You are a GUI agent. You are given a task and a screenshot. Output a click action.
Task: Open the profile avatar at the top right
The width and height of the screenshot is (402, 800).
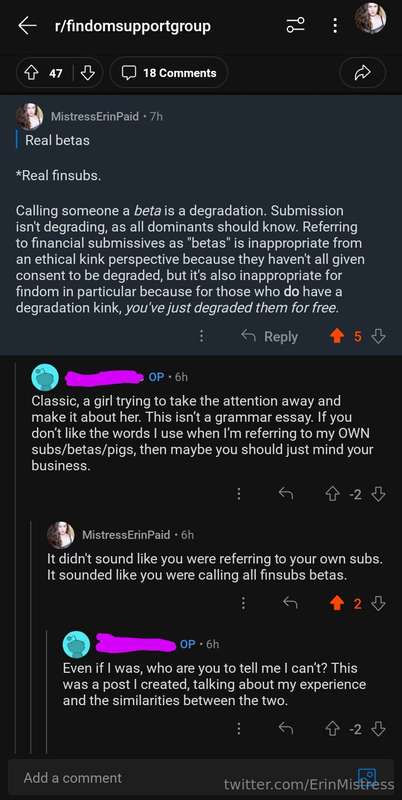[370, 19]
